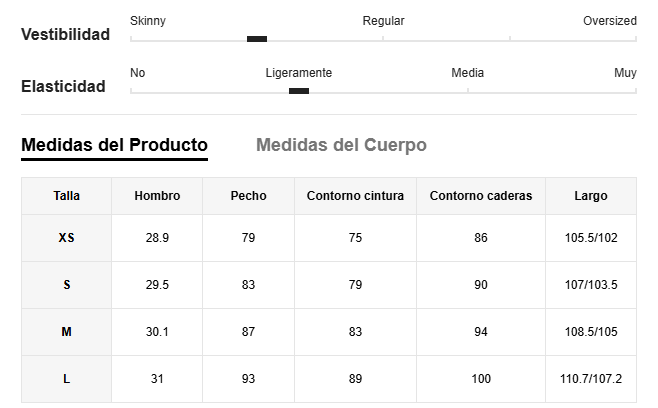This screenshot has height=408, width=658.
Task: Click the Vestibilidad slider marker
Action: pos(257,39)
